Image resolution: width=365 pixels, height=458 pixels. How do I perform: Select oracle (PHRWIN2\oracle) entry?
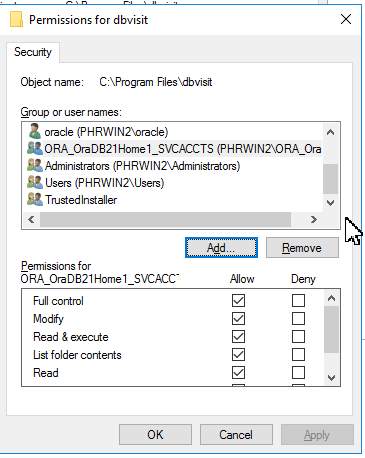[x=106, y=132]
